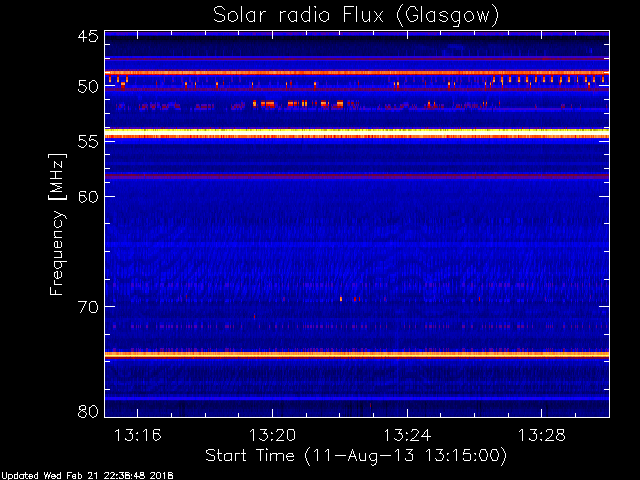Click the 13:24 time tick label
This screenshot has width=640, height=480.
tap(407, 436)
